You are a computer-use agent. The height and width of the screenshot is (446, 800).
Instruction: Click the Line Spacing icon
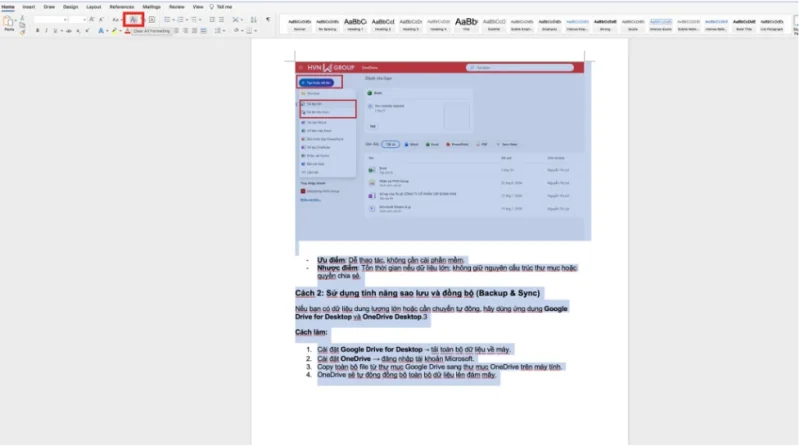218,31
